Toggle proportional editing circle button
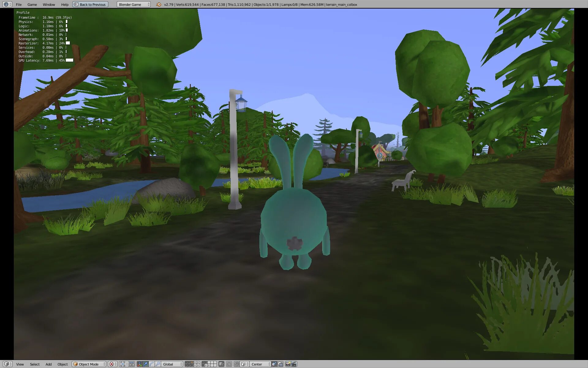The image size is (588, 368). pos(229,364)
